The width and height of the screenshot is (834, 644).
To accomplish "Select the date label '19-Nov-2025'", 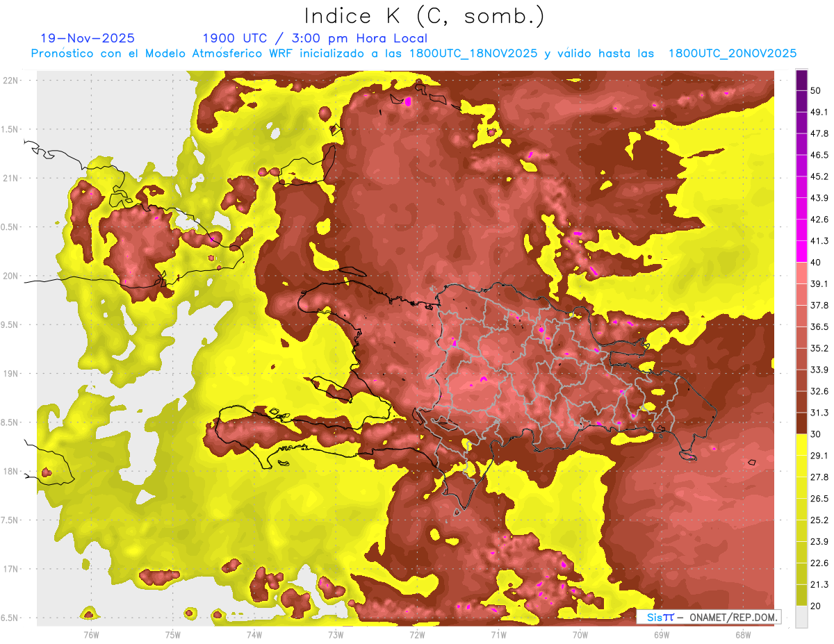I will [88, 38].
